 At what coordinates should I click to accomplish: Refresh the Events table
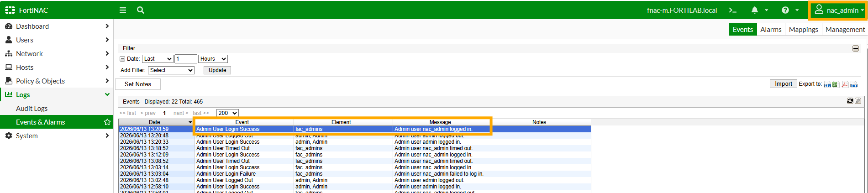850,101
